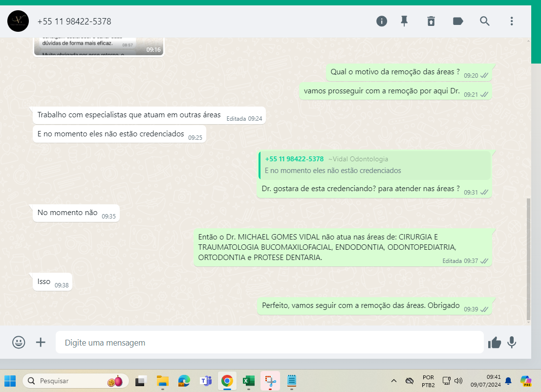Open Excel from the taskbar
Screen dimensions: 541x392
(248, 381)
